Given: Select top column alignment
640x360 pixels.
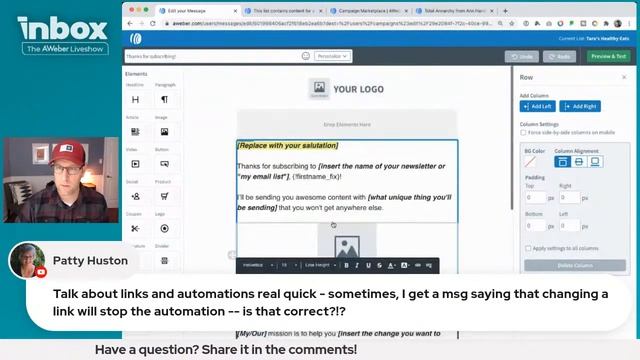Looking at the screenshot, I should (x=562, y=162).
